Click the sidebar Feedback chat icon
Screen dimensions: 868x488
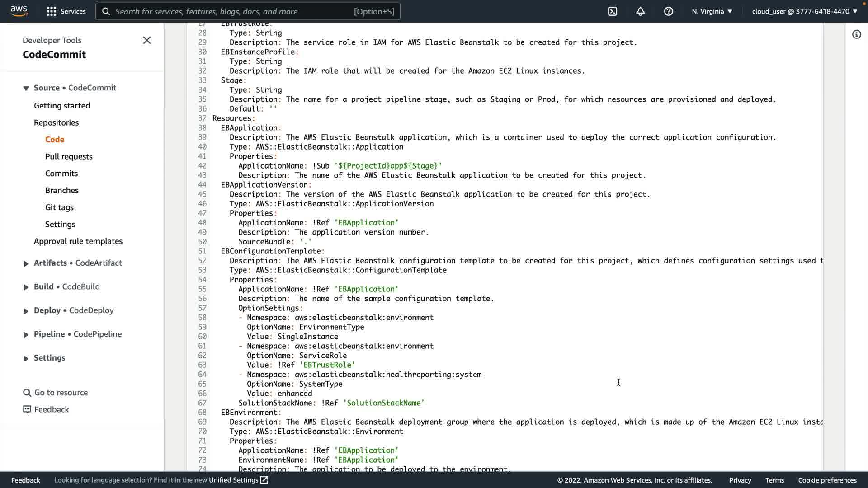pos(27,409)
